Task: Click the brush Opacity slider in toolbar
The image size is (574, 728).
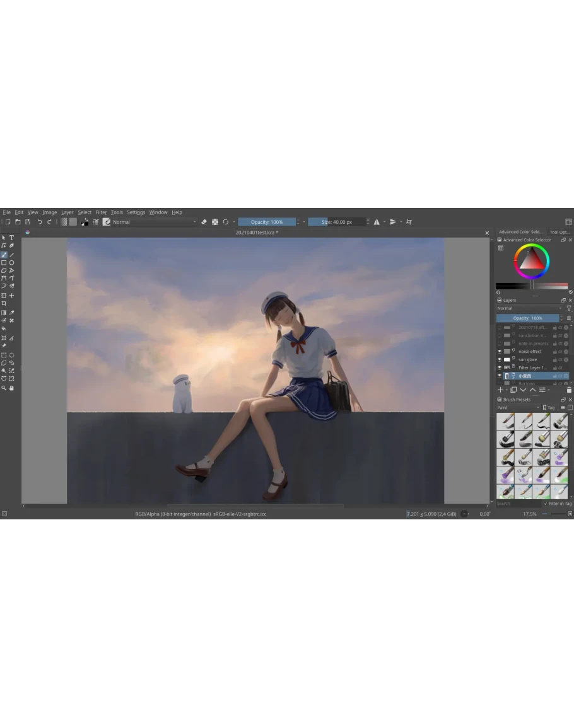Action: point(267,222)
